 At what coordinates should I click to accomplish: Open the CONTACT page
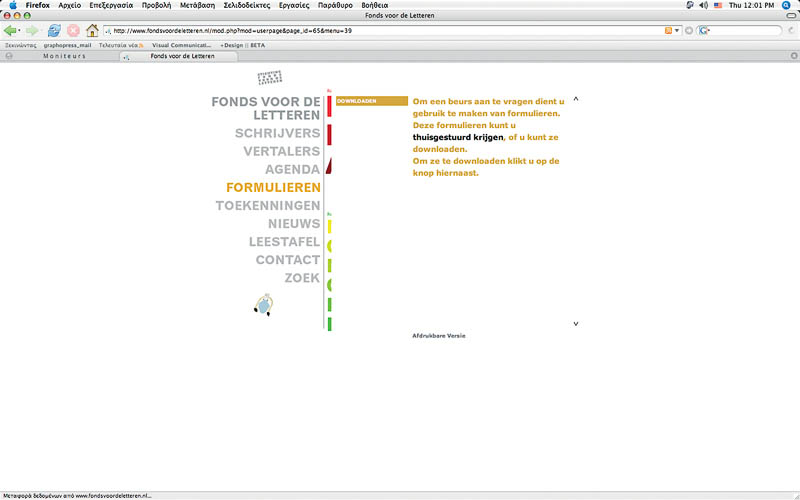coord(288,260)
